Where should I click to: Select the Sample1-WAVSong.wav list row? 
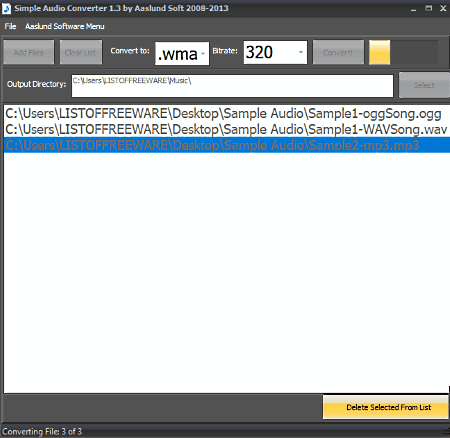click(227, 129)
